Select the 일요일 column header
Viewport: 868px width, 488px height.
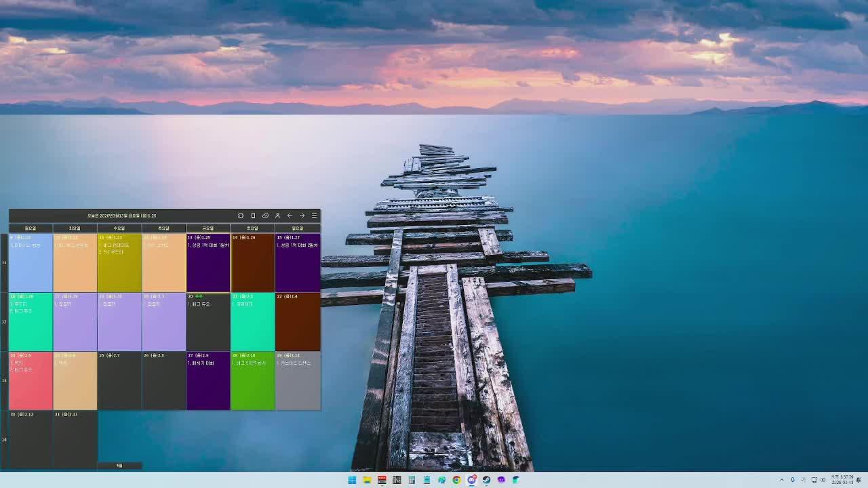coord(297,228)
